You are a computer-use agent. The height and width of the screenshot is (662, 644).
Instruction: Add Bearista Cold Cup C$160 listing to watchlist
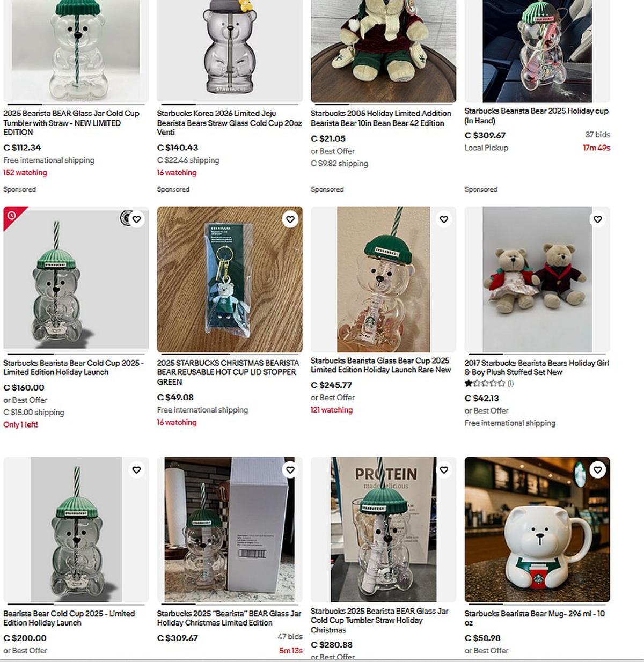pos(136,219)
